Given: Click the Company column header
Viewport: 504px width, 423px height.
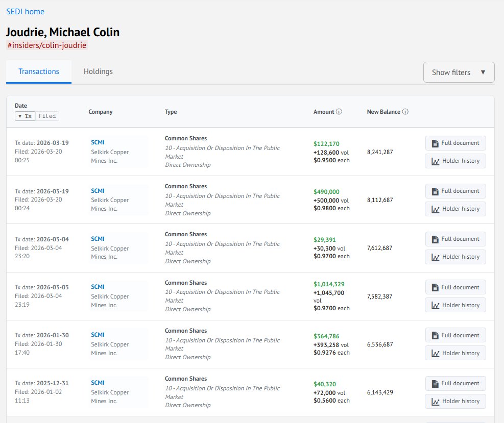Looking at the screenshot, I should (x=100, y=112).
